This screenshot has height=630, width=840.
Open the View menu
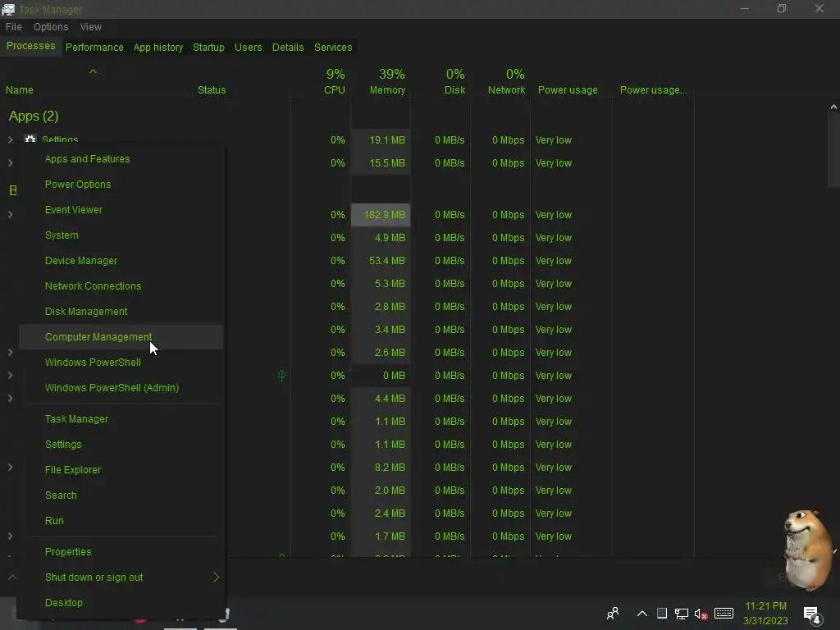tap(91, 27)
